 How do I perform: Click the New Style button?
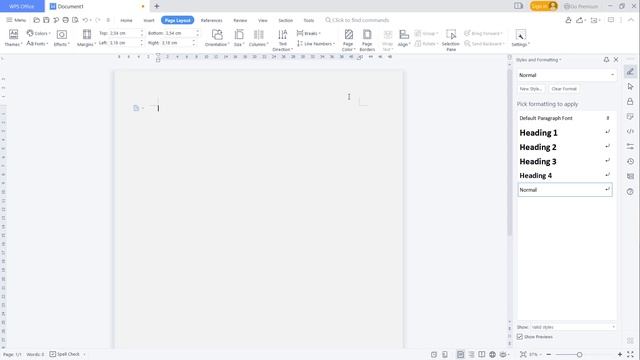(x=530, y=89)
